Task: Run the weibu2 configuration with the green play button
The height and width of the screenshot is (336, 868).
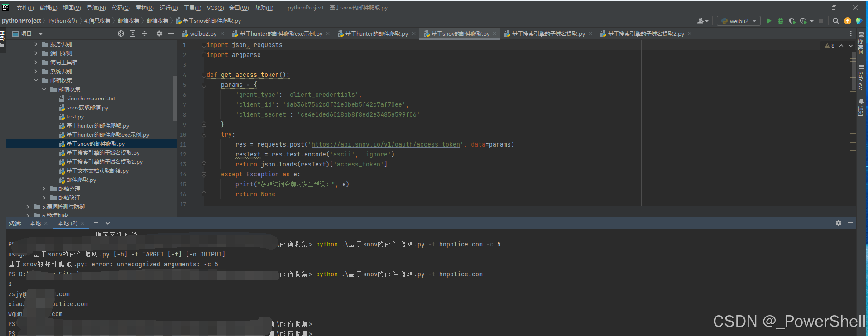Action: pyautogui.click(x=769, y=21)
